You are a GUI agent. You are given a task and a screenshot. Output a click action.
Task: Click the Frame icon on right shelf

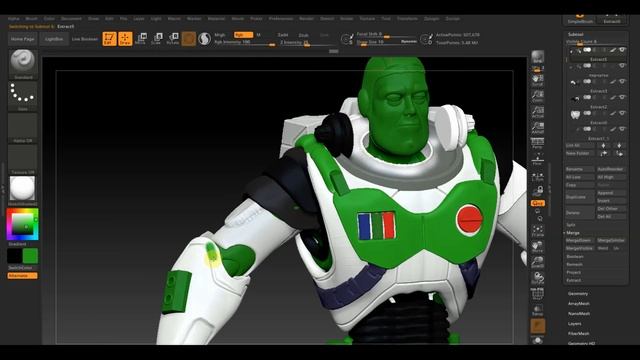click(x=538, y=231)
